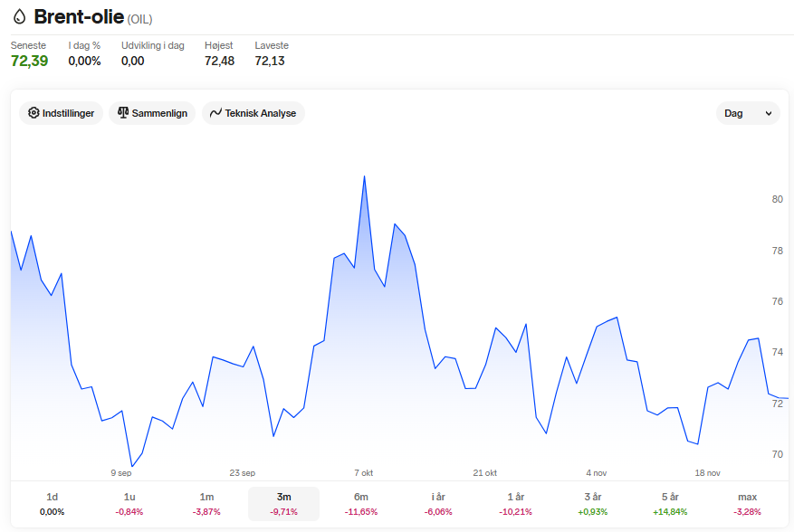Click the 70 price axis label
The image size is (794, 532).
(778, 454)
